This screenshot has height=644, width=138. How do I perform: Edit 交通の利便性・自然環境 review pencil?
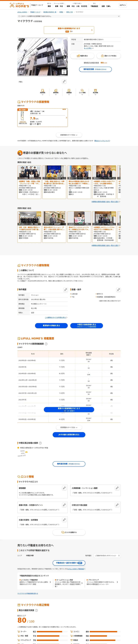pos(64,520)
